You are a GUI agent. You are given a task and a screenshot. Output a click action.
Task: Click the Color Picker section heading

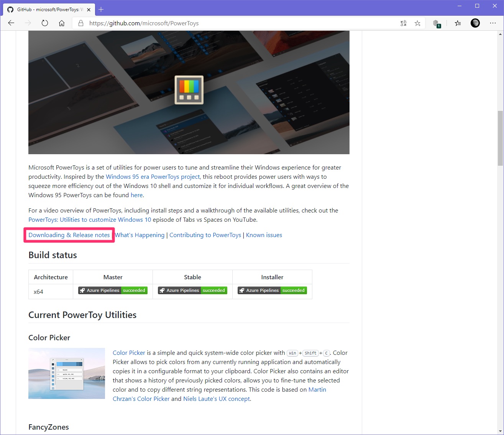49,338
